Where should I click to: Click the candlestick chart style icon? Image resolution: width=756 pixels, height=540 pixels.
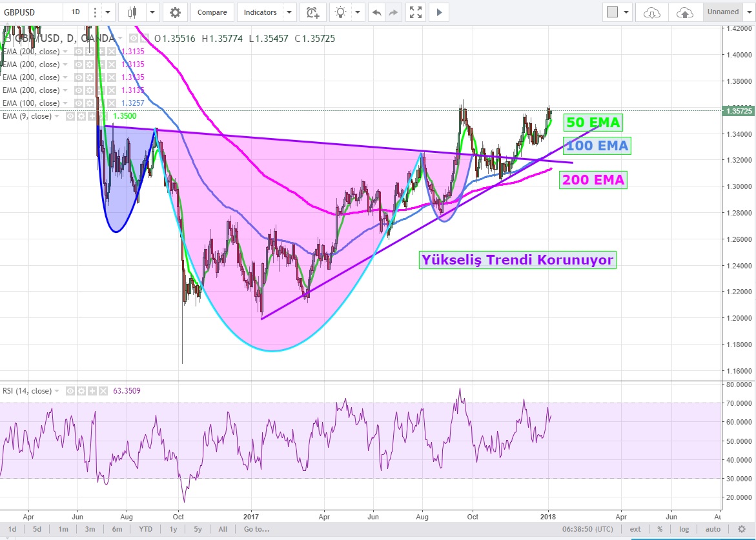coord(134,12)
